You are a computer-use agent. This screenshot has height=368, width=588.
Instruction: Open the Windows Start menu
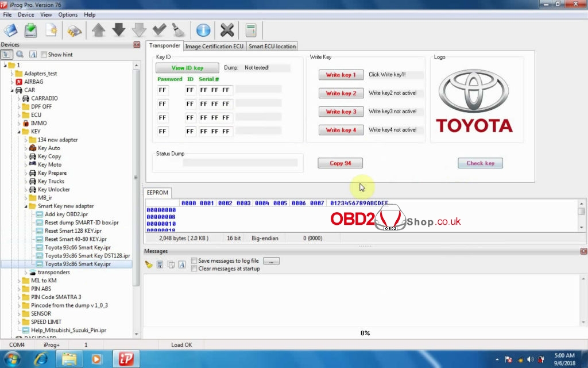[x=11, y=359]
